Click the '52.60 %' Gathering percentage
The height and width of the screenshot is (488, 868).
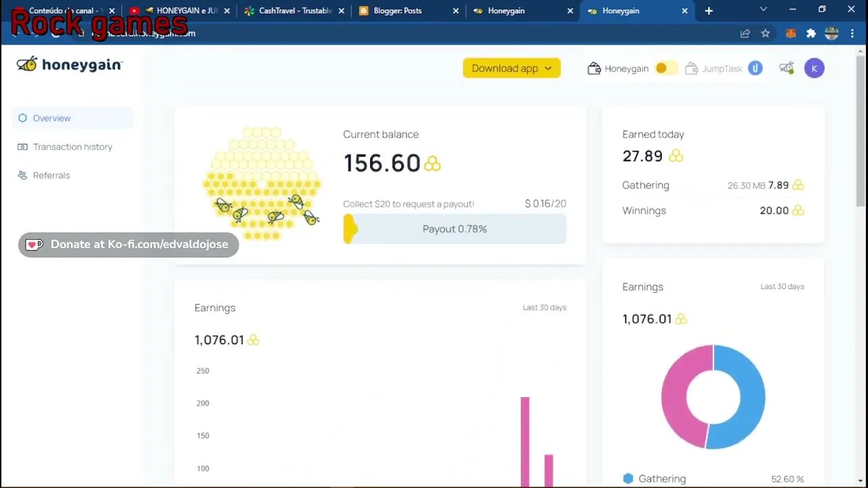[x=787, y=479]
